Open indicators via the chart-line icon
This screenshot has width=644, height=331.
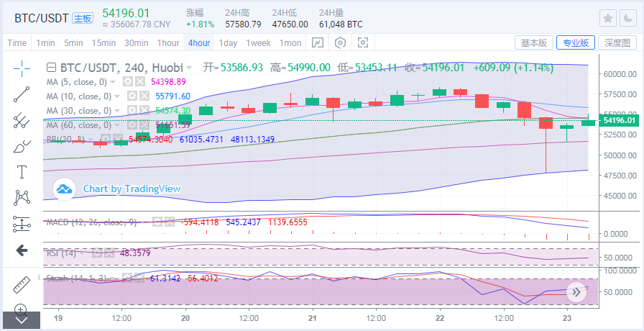(x=318, y=42)
